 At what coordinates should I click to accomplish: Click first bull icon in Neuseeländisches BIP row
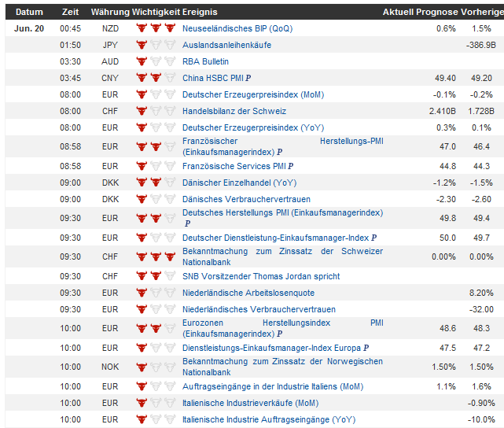[x=142, y=28]
